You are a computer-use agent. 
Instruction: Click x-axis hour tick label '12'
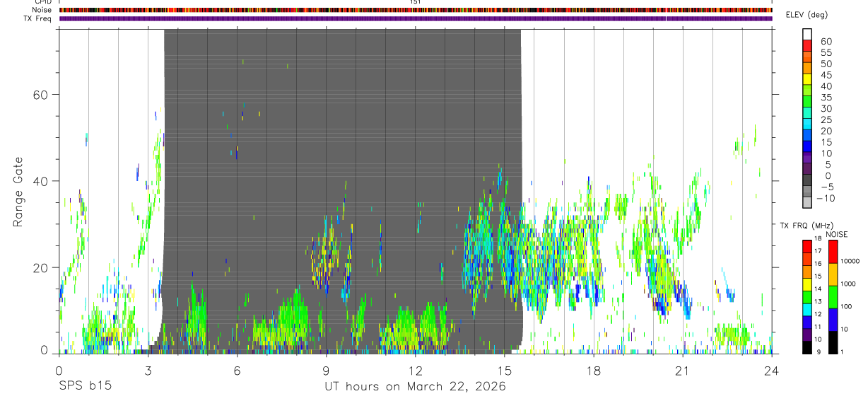pos(415,370)
